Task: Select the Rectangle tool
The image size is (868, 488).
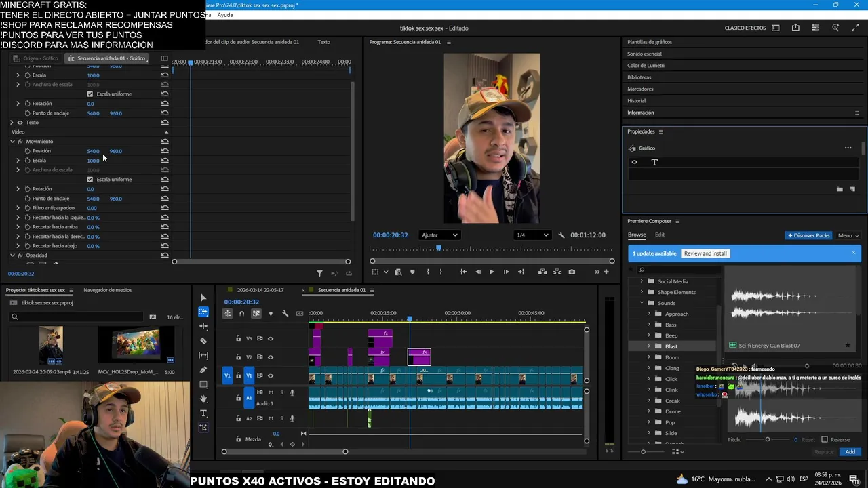Action: [x=203, y=384]
